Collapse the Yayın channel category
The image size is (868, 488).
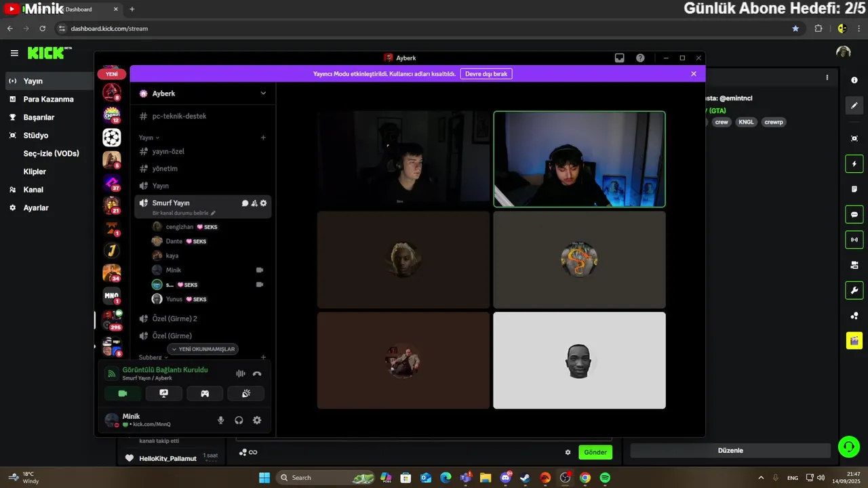coord(149,138)
